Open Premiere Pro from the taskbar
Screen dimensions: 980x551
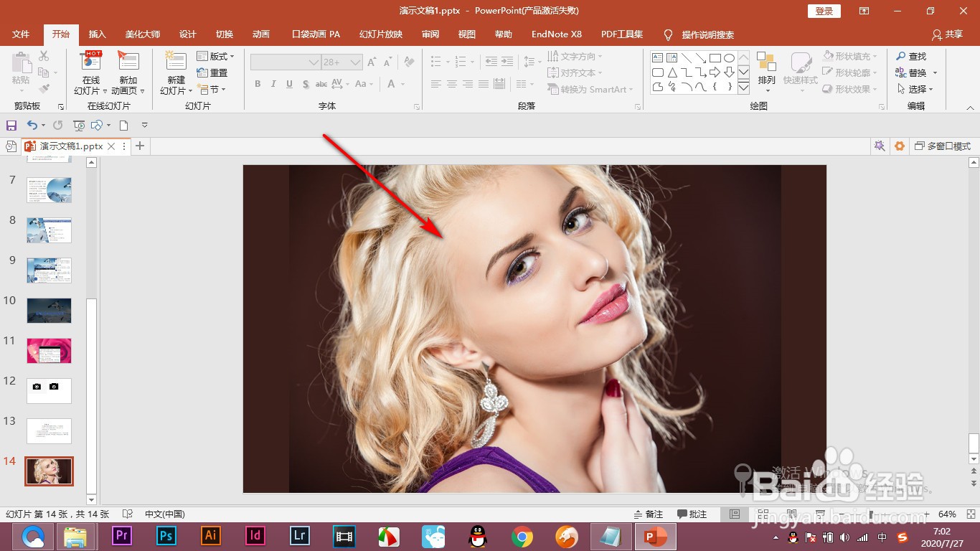pos(122,536)
